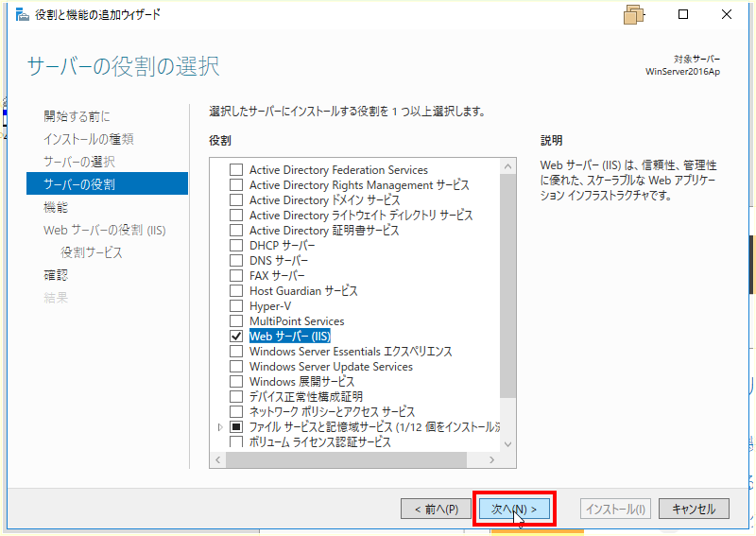Check Windows Server Update Services
756x536 pixels.
236,366
